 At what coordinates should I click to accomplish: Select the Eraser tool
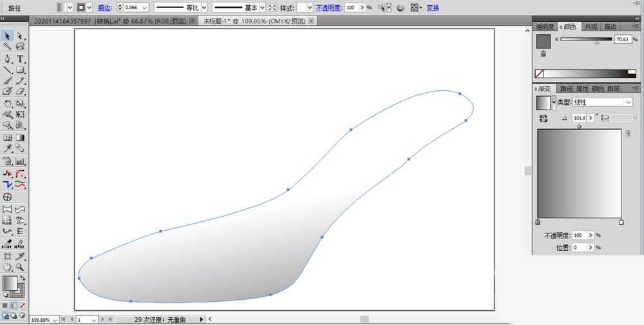(20, 92)
